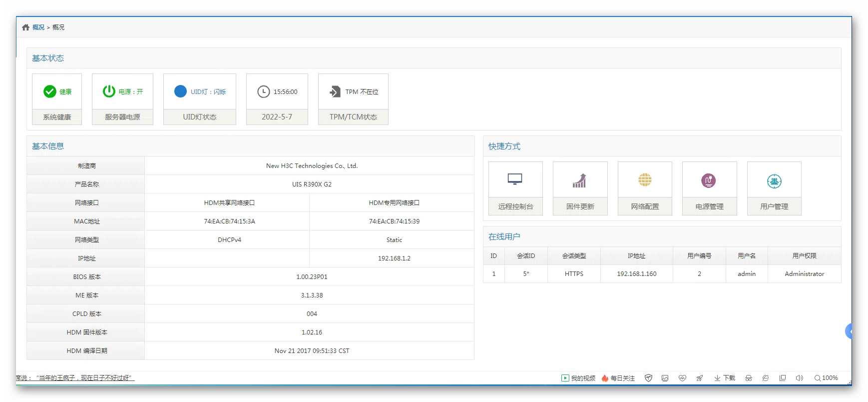868x402 pixels.
Task: Click the MAC address 74:EA:CB:74:15:3A
Action: (229, 221)
